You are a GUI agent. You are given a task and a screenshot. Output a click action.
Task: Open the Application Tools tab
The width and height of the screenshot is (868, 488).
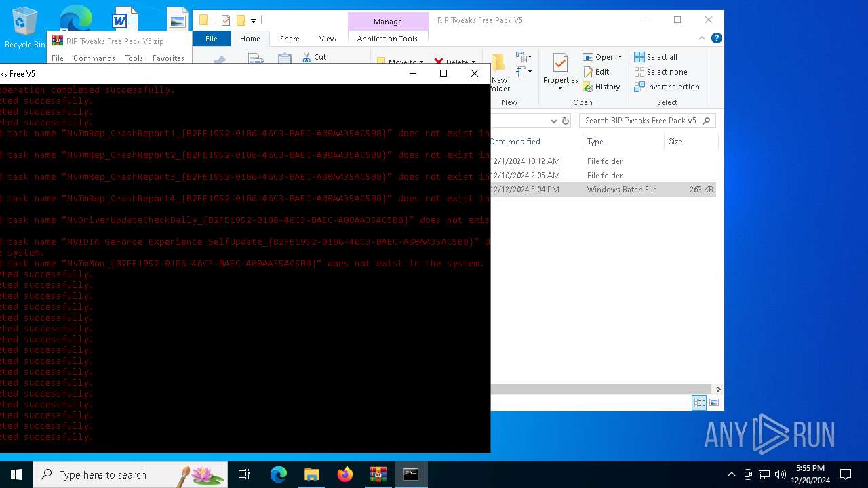(387, 39)
